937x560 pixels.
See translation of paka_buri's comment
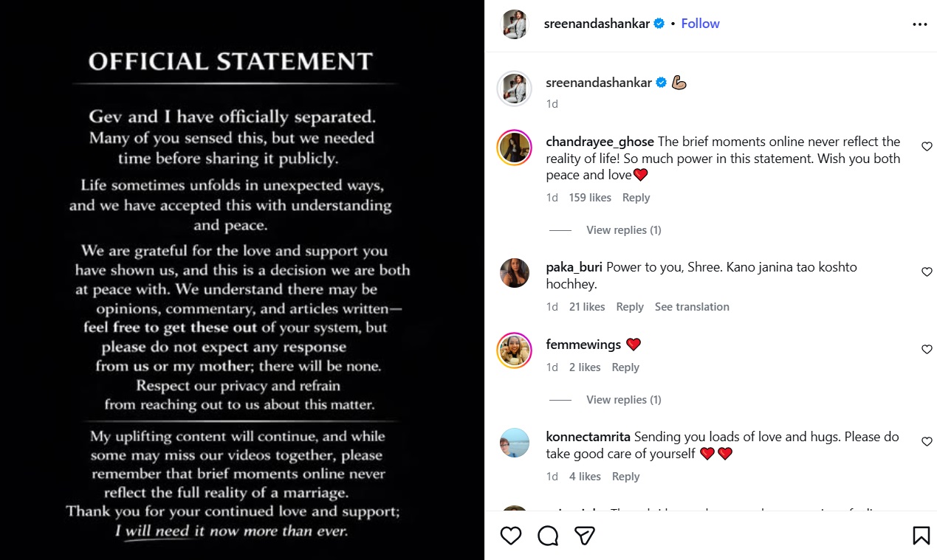[692, 307]
